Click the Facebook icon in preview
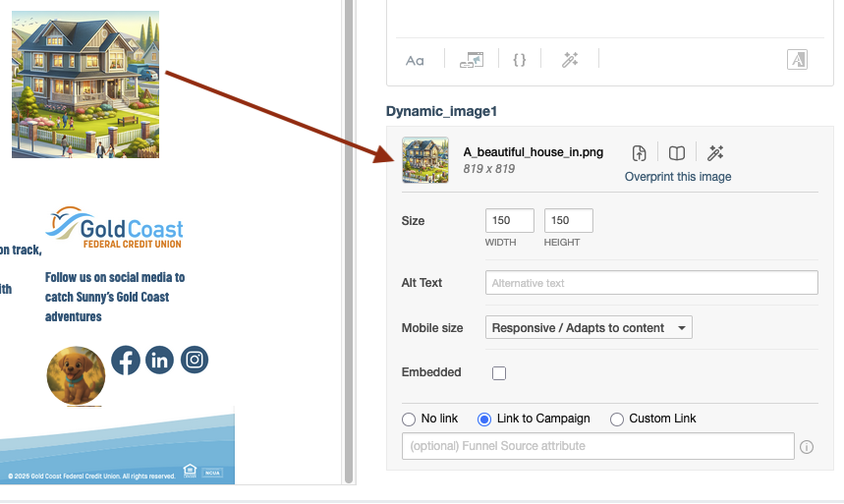 [x=126, y=361]
